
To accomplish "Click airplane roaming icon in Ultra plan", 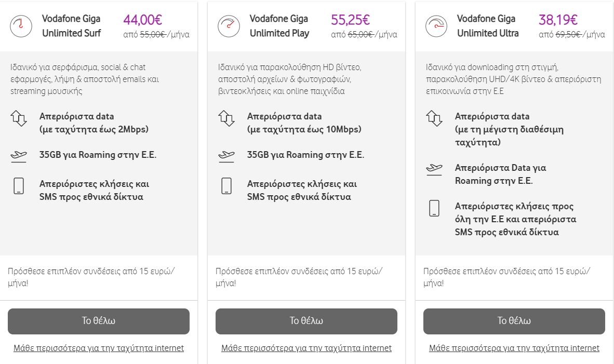I will point(434,169).
